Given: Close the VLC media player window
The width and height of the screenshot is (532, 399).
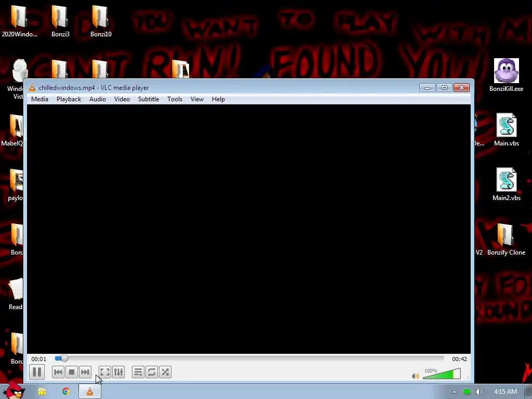Looking at the screenshot, I should tap(461, 88).
